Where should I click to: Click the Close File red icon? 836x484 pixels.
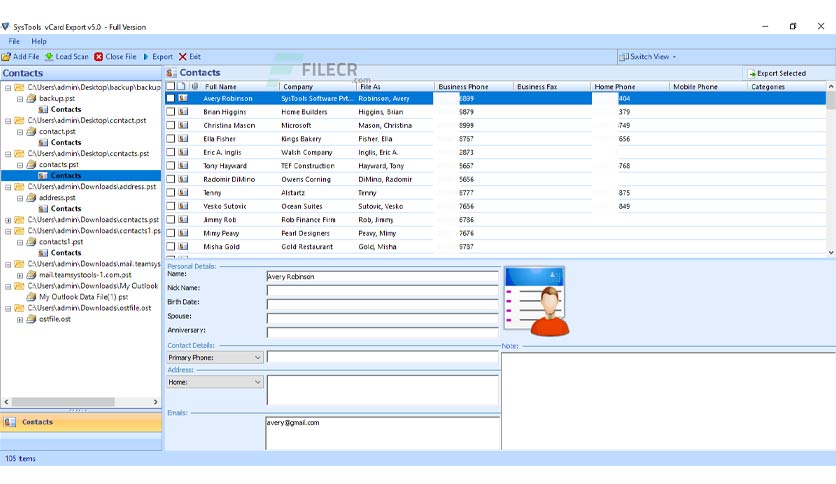click(99, 57)
